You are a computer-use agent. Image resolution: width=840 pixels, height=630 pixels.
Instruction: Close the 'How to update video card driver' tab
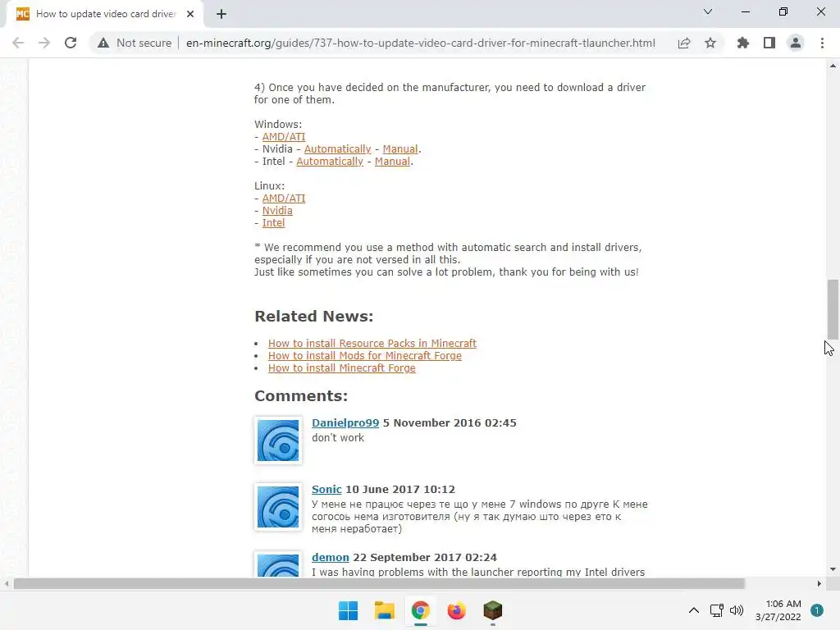(190, 14)
